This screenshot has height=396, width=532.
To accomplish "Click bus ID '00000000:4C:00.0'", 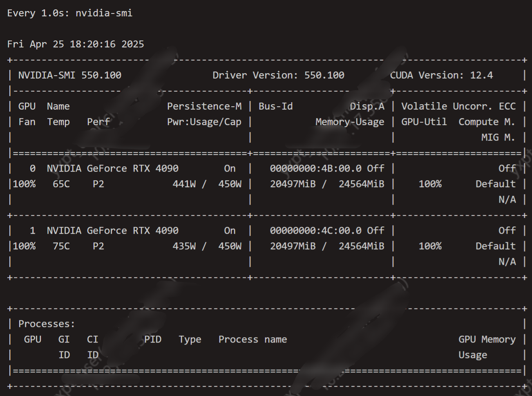I will point(316,230).
